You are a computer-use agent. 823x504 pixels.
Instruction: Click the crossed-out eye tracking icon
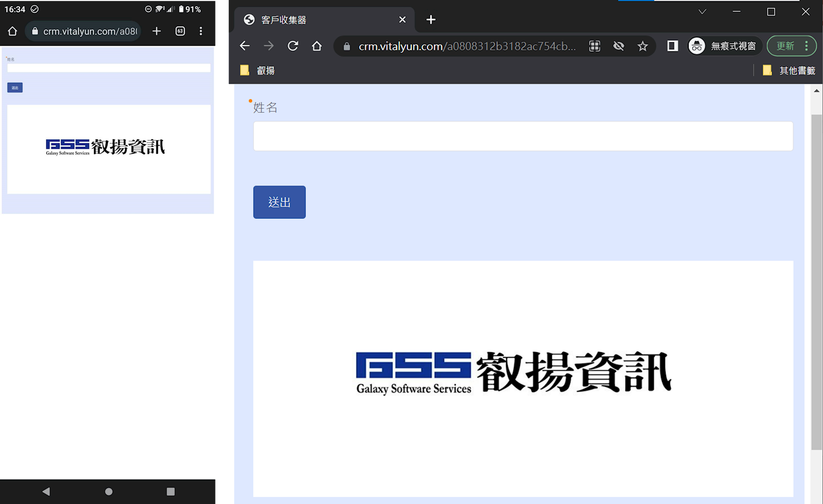point(619,46)
